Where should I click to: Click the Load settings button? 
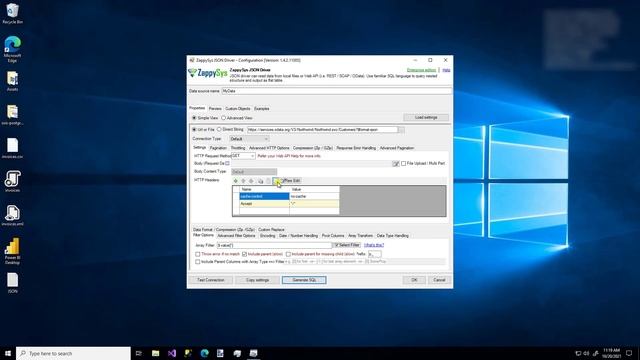426,118
